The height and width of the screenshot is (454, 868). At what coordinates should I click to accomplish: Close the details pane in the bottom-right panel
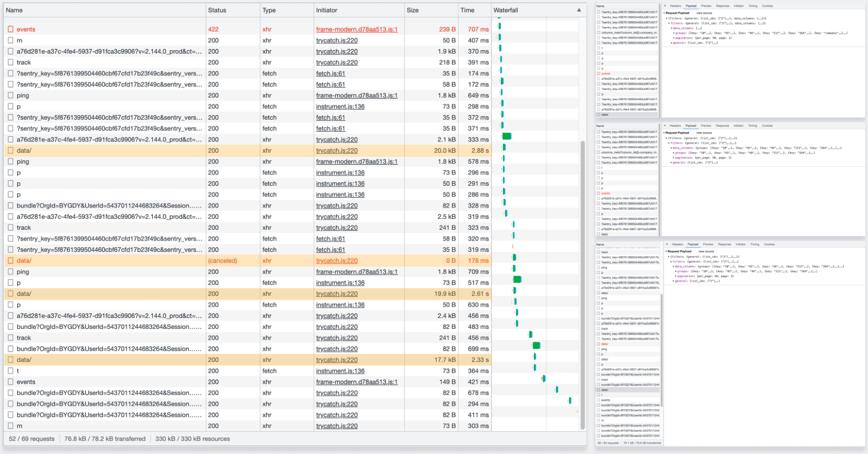(667, 244)
